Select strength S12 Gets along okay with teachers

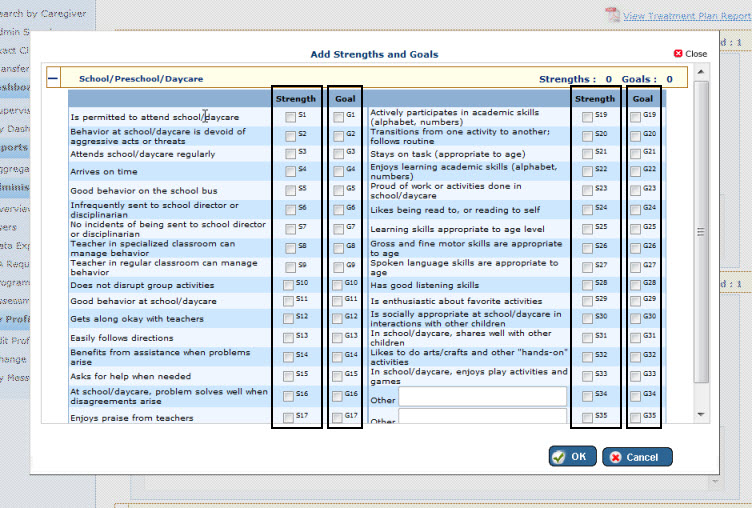tap(288, 319)
